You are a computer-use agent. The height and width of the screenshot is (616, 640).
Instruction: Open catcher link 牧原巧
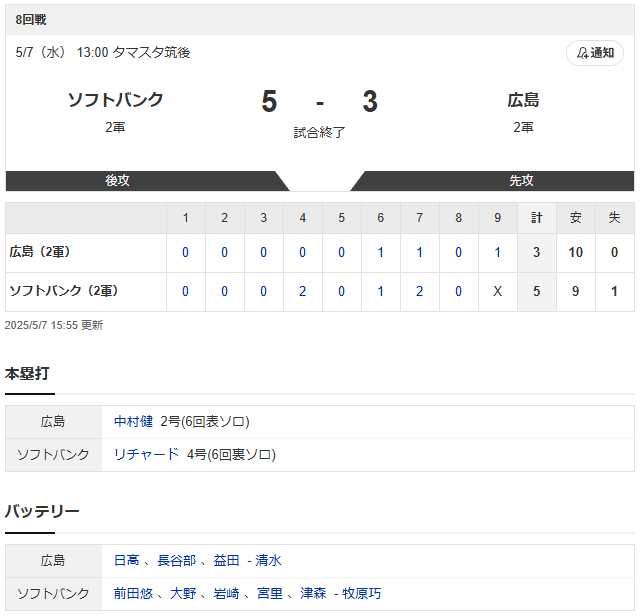(x=362, y=593)
